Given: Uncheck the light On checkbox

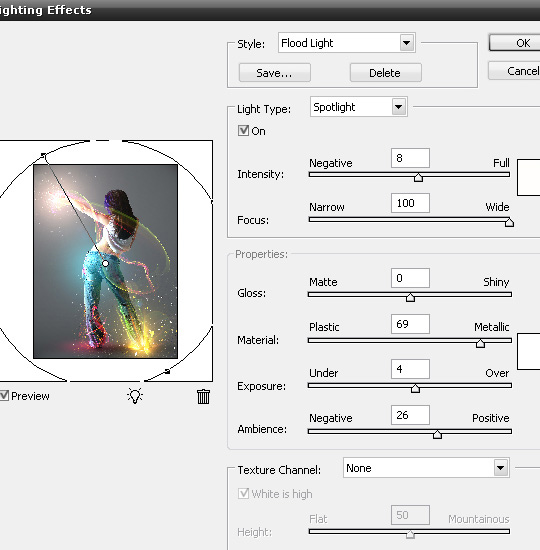Looking at the screenshot, I should click(x=243, y=130).
